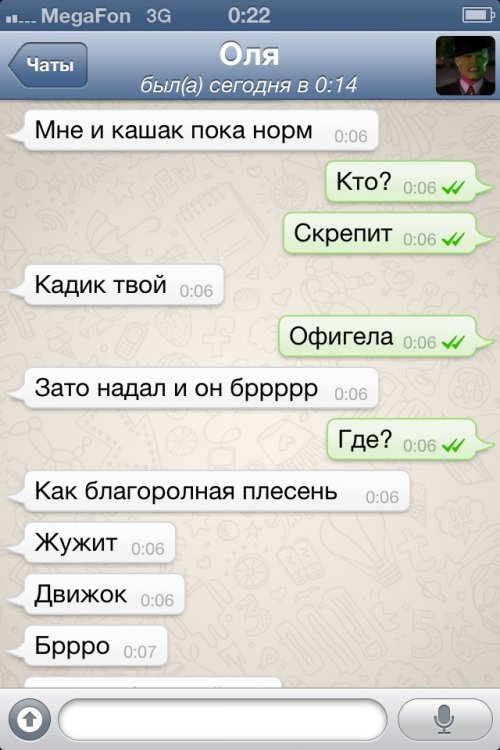
Task: Tap the signal strength bars icon
Action: [20, 19]
